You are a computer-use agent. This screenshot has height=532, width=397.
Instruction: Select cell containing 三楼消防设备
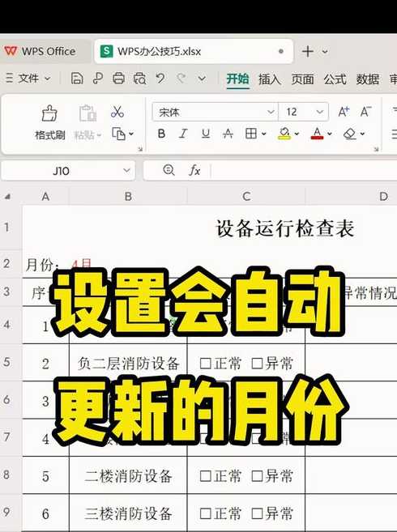pos(128,513)
